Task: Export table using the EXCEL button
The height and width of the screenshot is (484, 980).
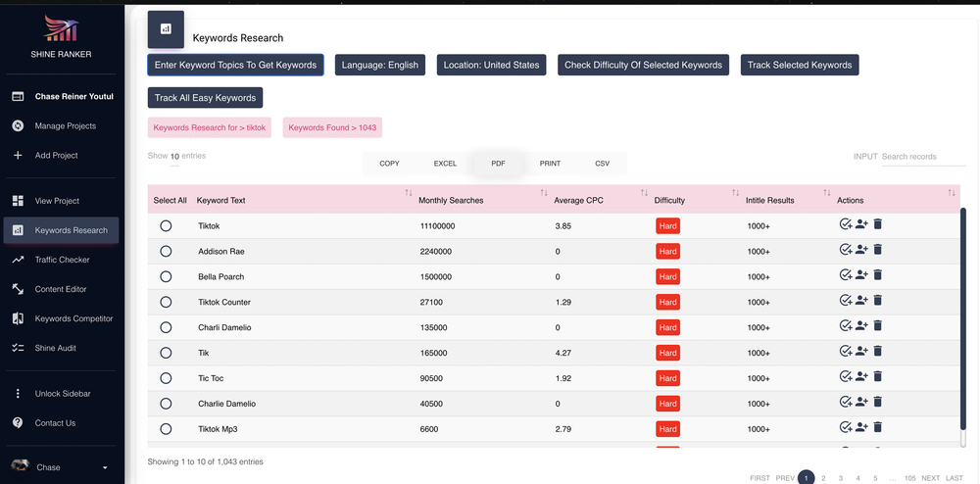Action: 445,164
